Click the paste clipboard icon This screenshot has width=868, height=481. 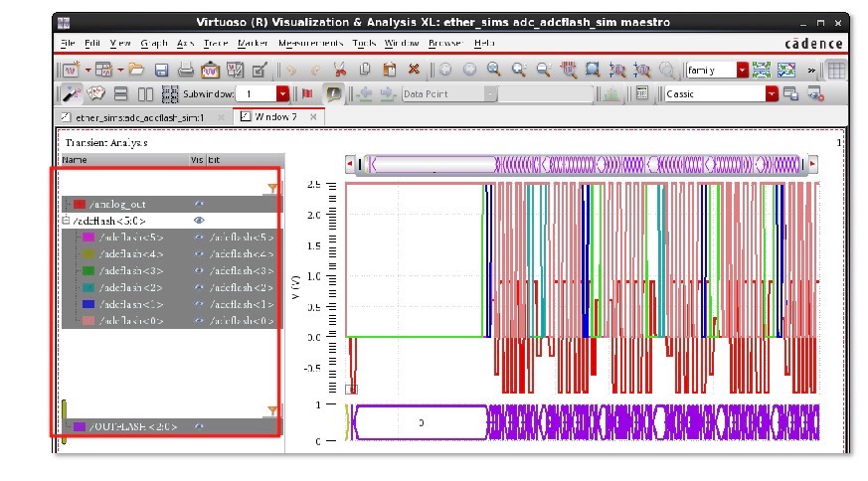click(390, 70)
